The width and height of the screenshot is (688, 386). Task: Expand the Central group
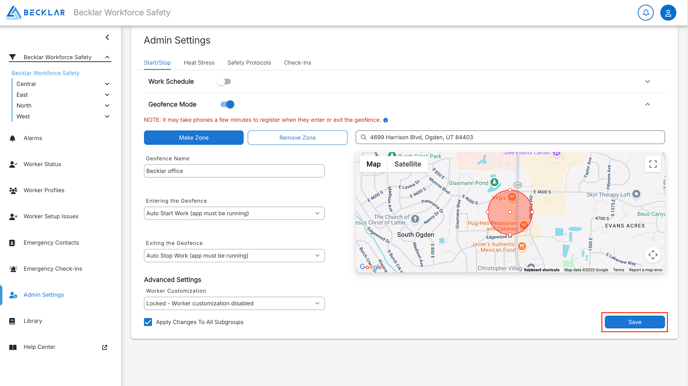[107, 84]
